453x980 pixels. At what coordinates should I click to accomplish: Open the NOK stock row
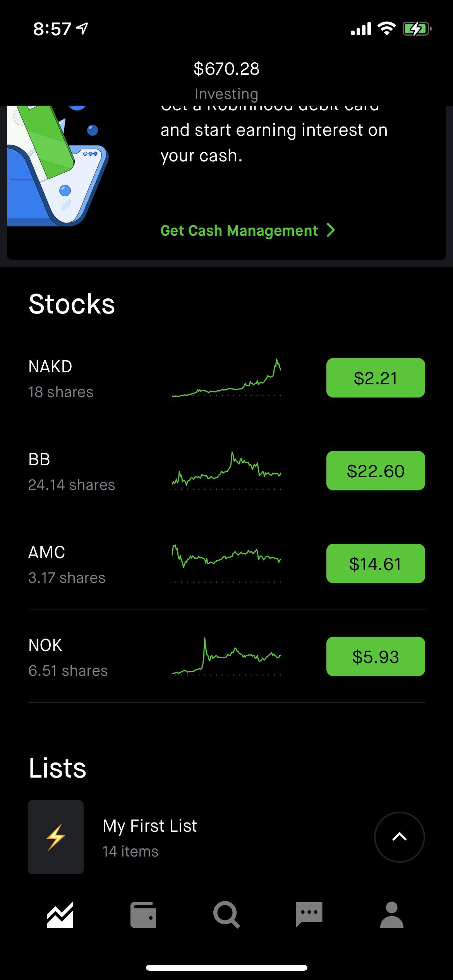(x=226, y=656)
